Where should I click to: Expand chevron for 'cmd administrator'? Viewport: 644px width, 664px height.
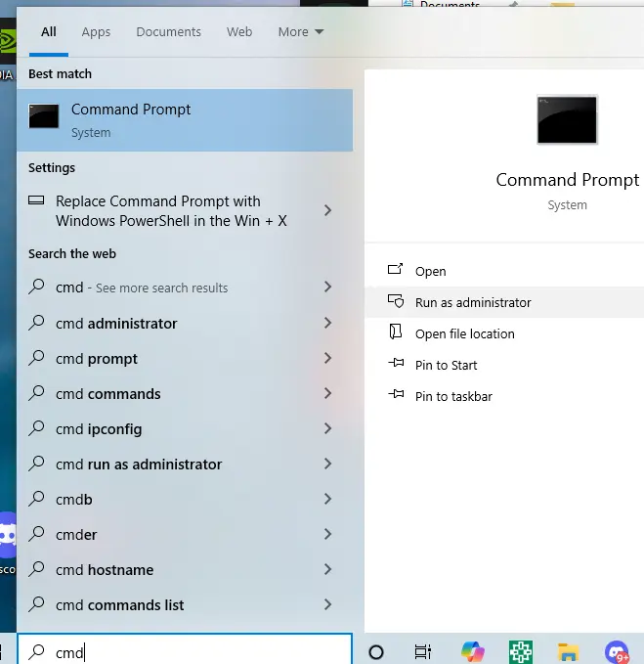[x=327, y=323]
